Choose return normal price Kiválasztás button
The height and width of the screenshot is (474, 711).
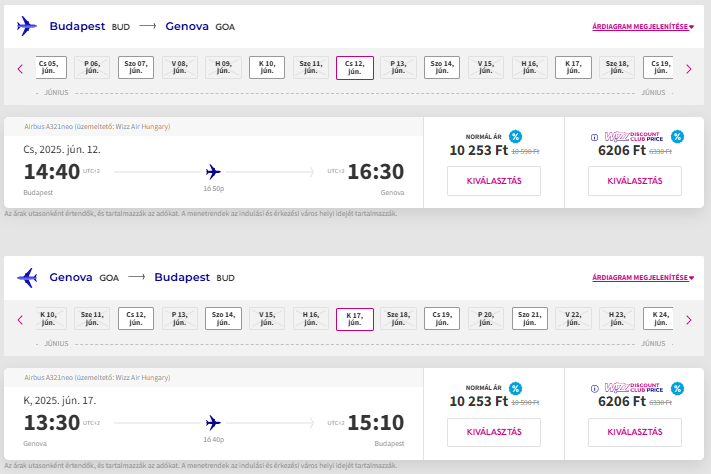pos(493,432)
